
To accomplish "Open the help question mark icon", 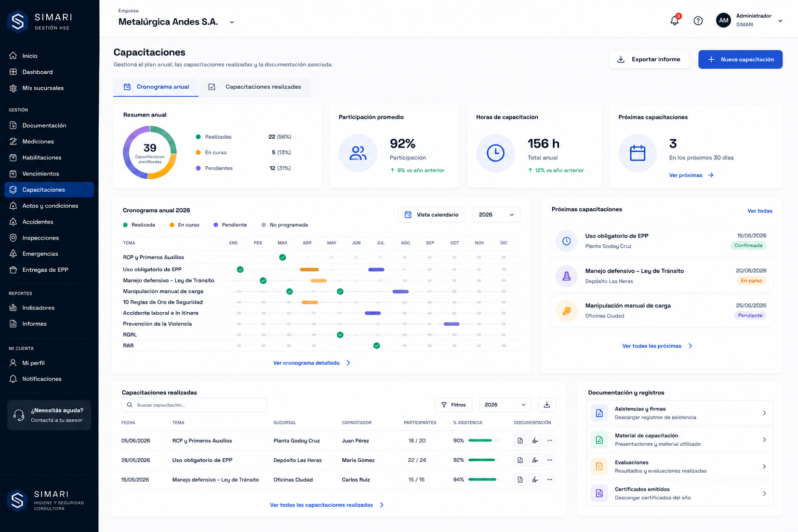I will (698, 21).
